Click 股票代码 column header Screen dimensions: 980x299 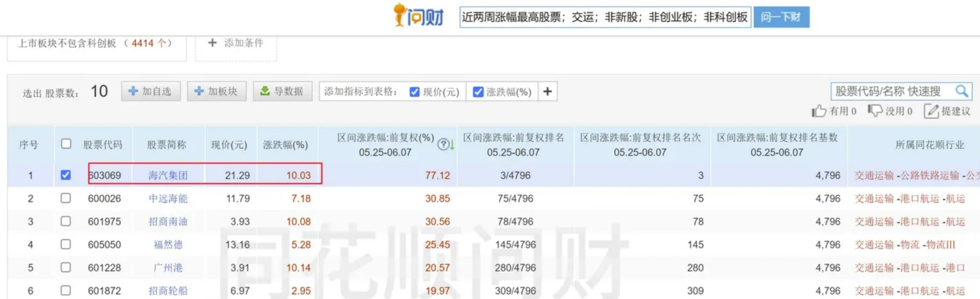coord(103,145)
